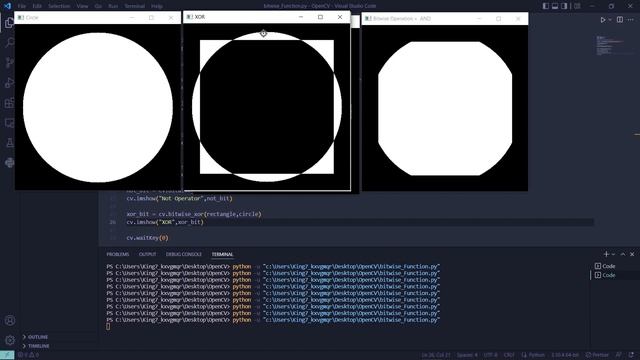Open editor More Actions ellipsis
Viewport: 640px width, 360px height.
click(x=631, y=20)
